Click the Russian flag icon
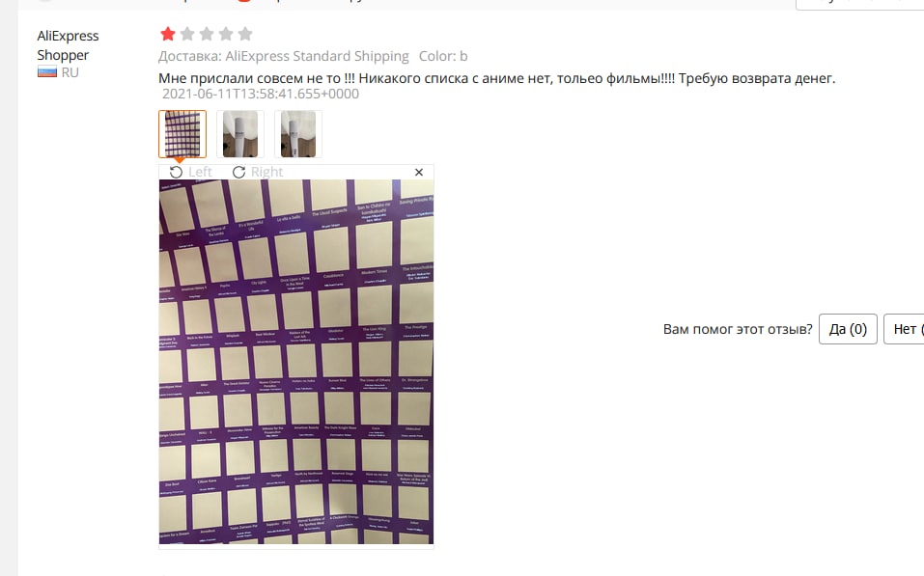The image size is (924, 576). [x=47, y=72]
